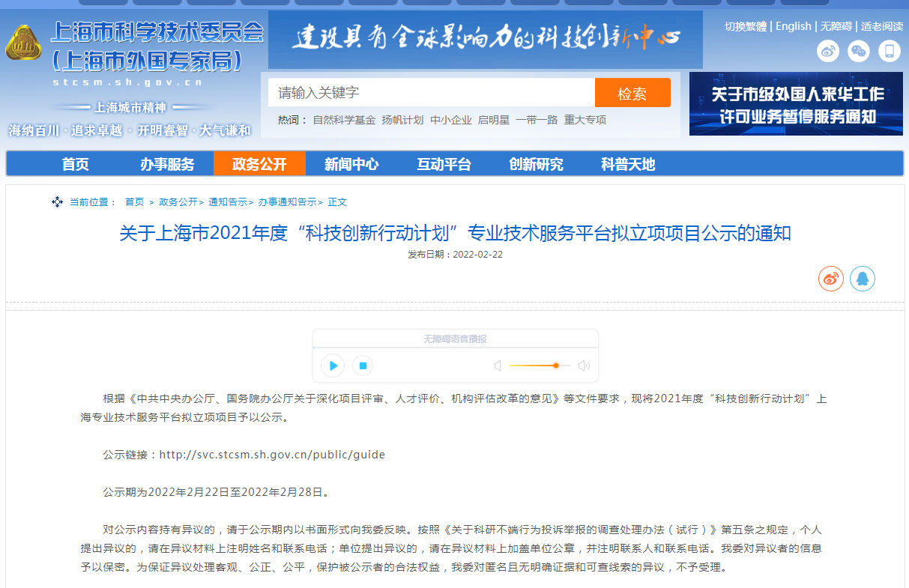Open the 办事服务 navigation menu
909x588 pixels.
pyautogui.click(x=167, y=164)
